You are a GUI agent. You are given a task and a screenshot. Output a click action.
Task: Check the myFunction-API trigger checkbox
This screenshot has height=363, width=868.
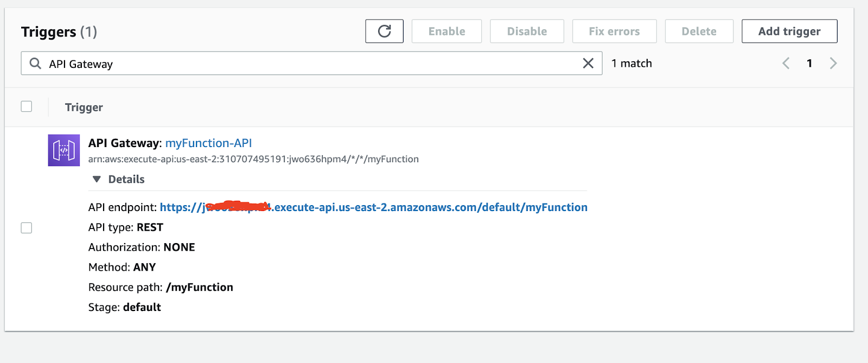(x=27, y=228)
